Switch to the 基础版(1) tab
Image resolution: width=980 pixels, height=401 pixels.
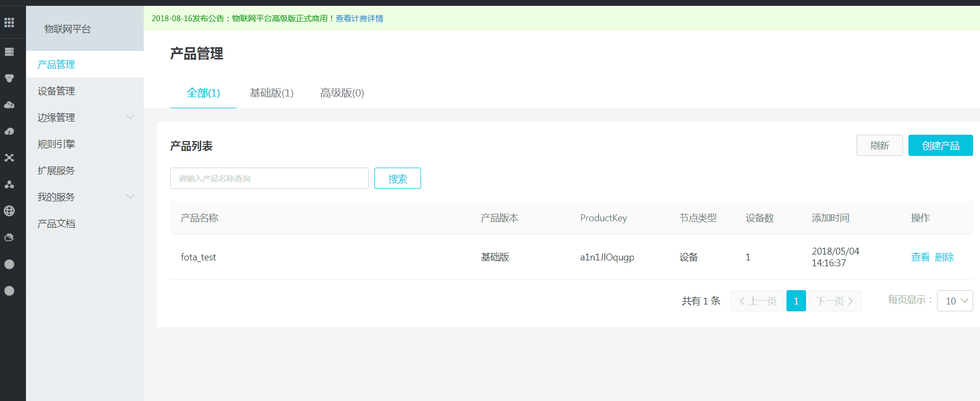point(272,93)
